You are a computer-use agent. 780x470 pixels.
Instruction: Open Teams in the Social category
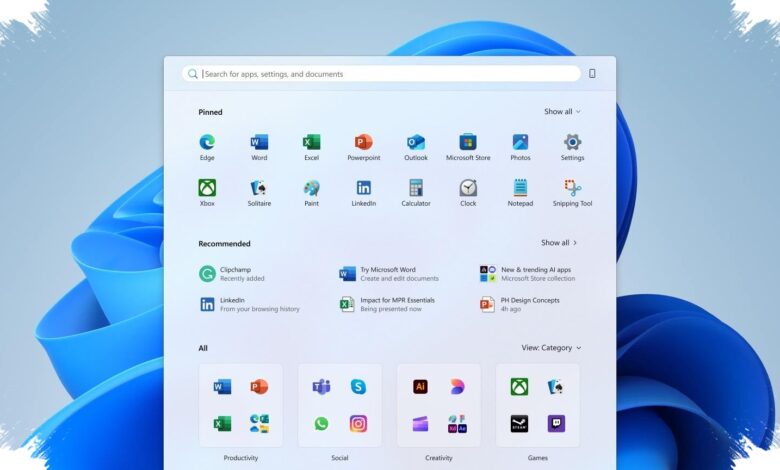pos(321,386)
